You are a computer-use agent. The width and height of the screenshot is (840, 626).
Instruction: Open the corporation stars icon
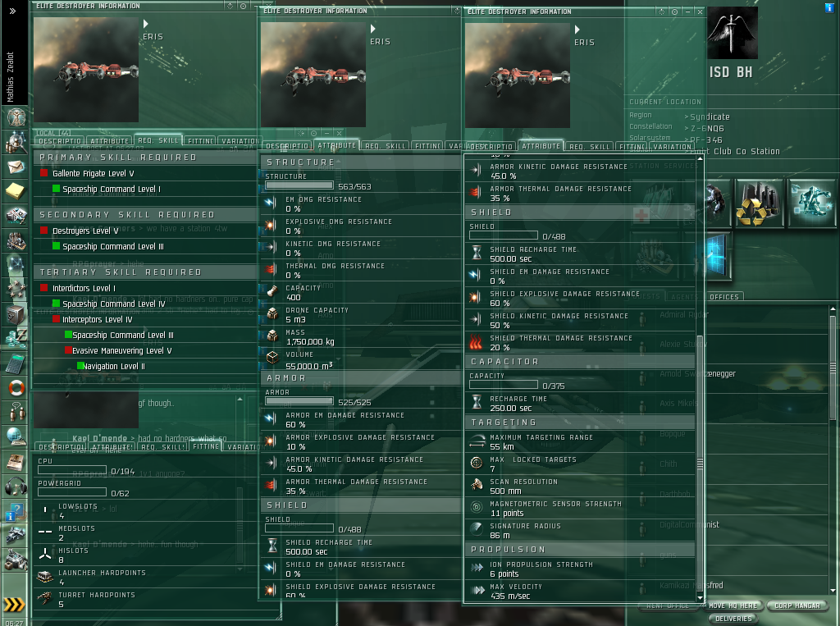coord(16,290)
